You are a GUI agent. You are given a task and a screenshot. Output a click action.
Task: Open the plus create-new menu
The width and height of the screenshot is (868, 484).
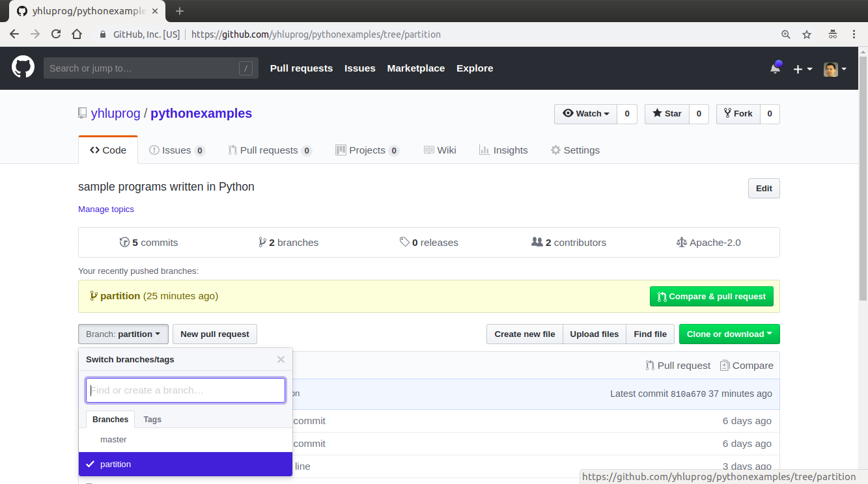point(802,68)
